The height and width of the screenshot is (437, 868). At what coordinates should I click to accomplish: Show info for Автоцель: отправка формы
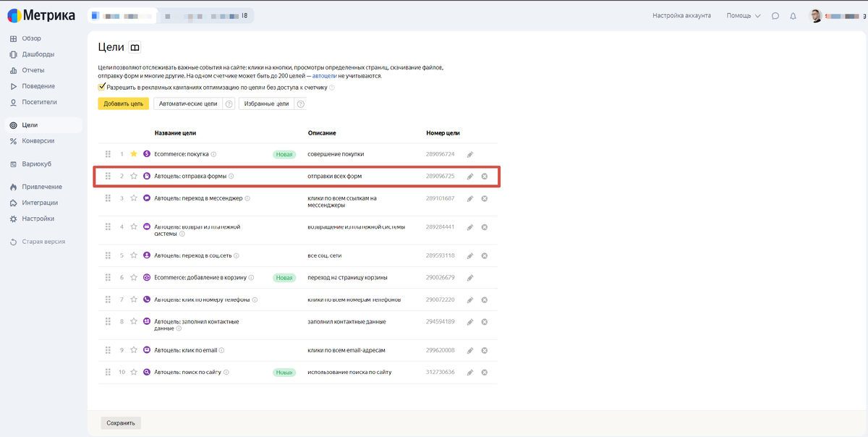[x=231, y=176]
